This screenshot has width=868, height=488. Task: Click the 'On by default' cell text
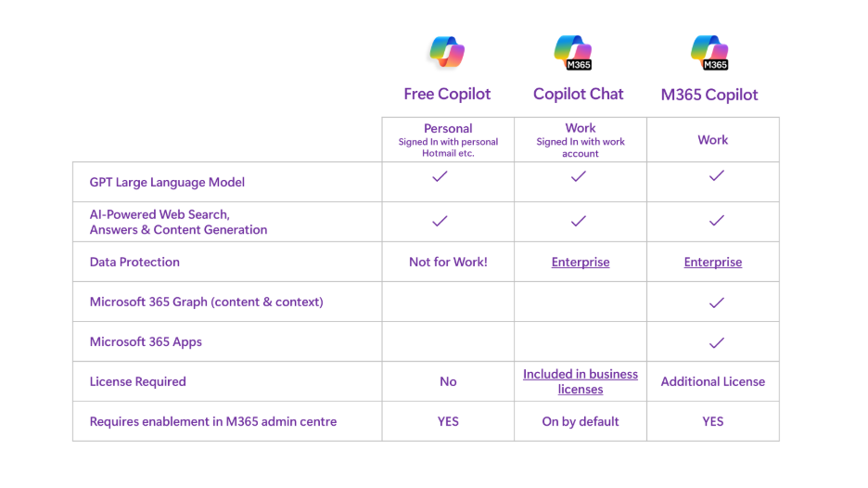coord(581,421)
